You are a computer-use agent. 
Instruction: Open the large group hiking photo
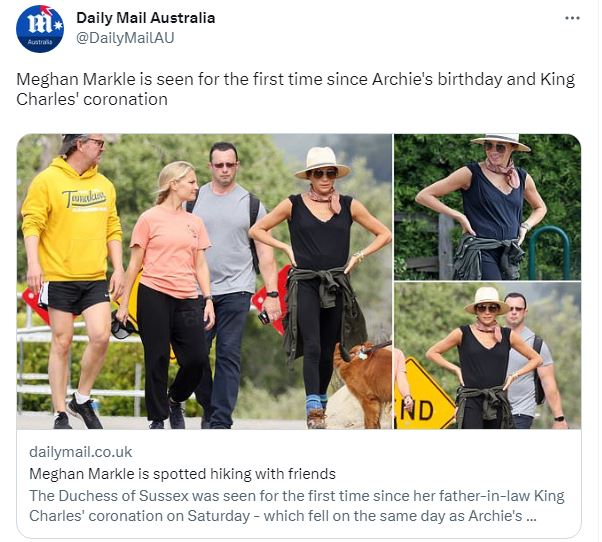coord(204,281)
